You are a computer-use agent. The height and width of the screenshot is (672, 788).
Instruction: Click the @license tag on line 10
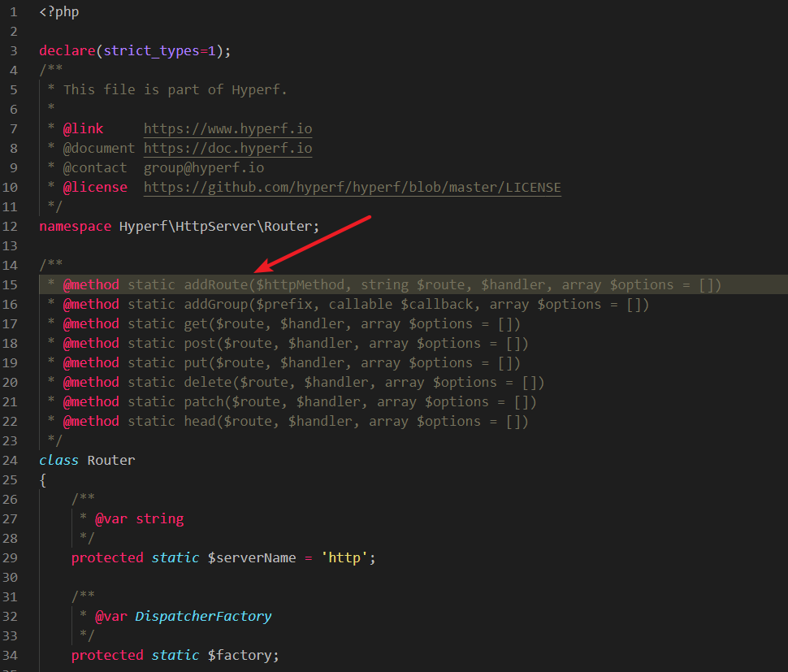click(x=95, y=187)
